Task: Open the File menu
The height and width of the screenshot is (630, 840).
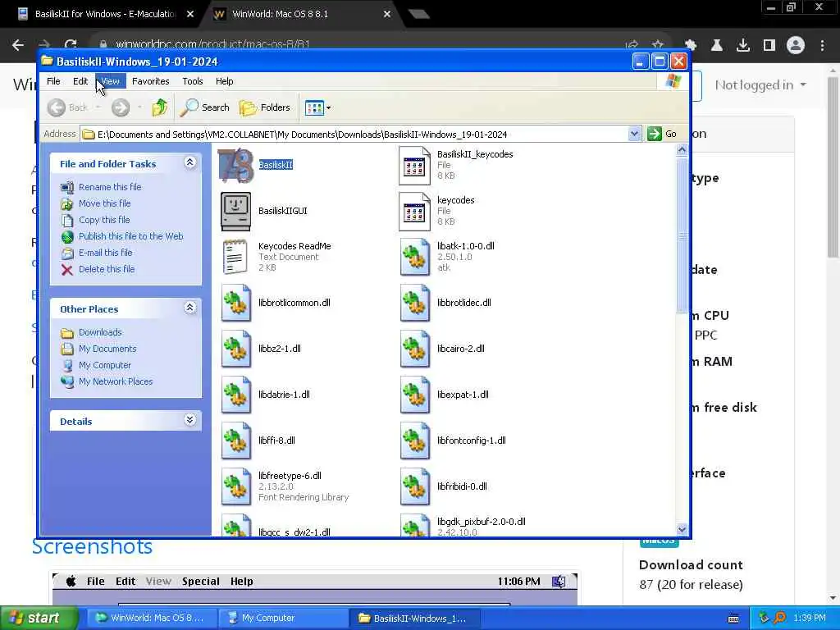Action: [53, 81]
